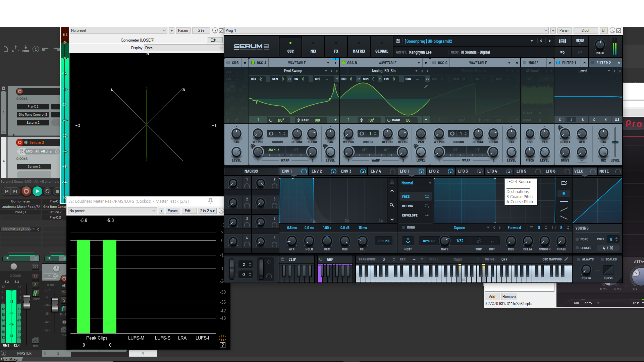Enable OSC C oscillator

434,63
